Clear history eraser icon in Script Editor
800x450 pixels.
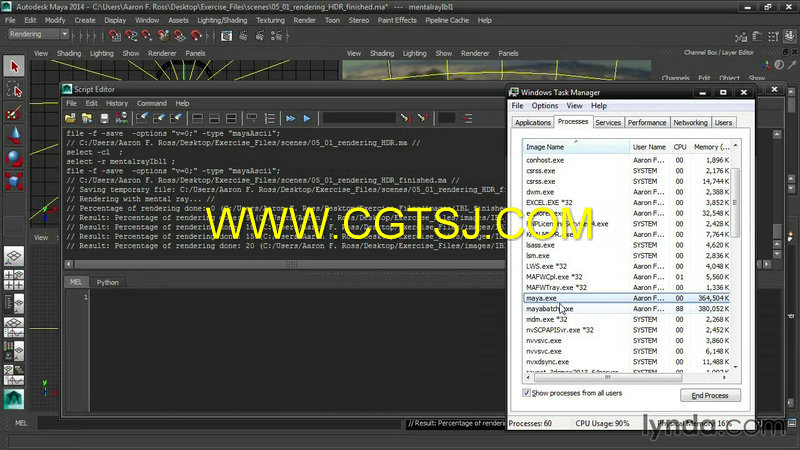point(142,118)
